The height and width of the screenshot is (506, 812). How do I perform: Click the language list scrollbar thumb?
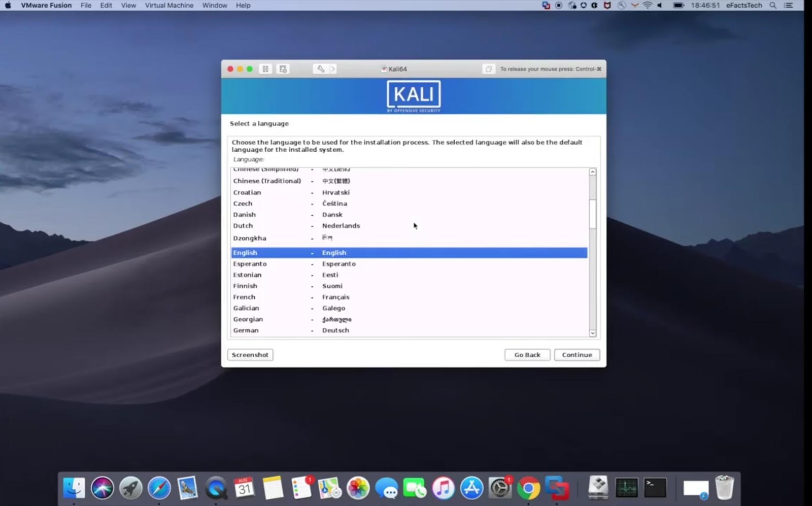point(592,214)
